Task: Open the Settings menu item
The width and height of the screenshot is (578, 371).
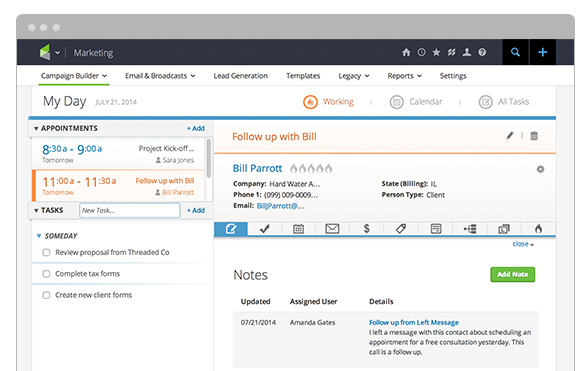Action: click(453, 76)
